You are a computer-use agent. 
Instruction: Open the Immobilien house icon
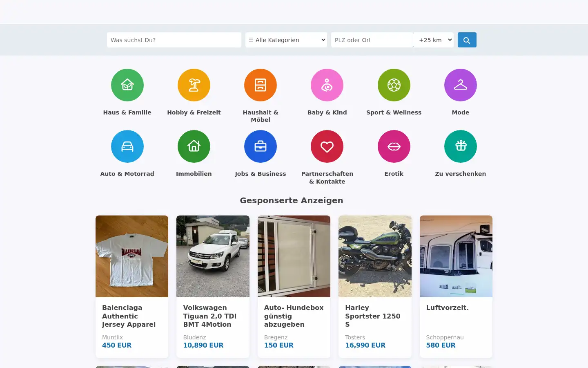pos(194,146)
